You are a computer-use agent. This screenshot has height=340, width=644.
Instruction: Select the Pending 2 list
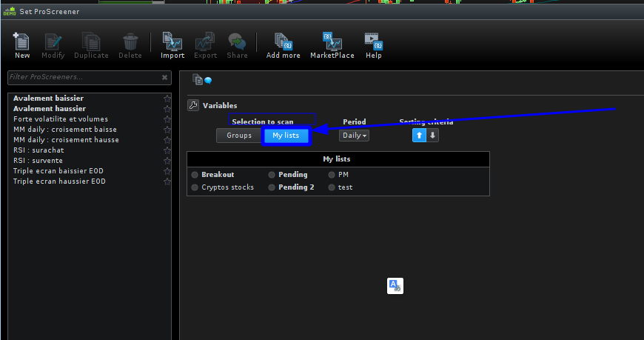[x=272, y=187]
